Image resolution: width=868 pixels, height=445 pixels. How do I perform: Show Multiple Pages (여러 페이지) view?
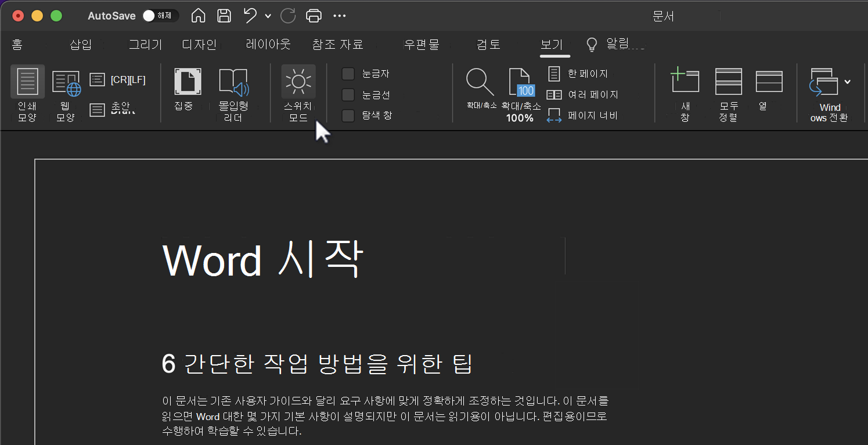coord(583,95)
